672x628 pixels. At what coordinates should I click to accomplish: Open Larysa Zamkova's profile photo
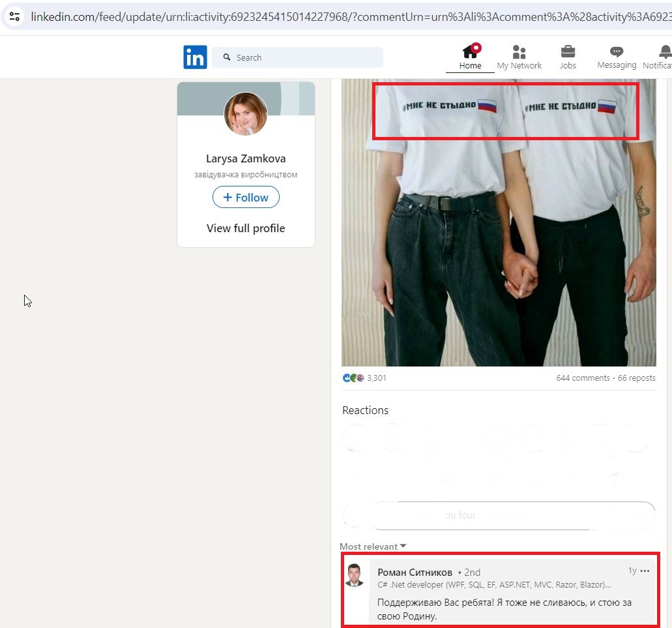click(x=246, y=113)
